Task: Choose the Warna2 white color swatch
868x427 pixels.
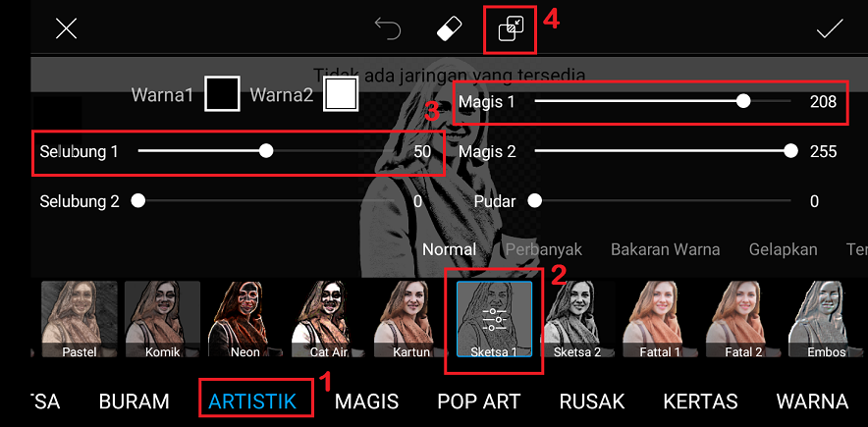Action: pos(341,94)
